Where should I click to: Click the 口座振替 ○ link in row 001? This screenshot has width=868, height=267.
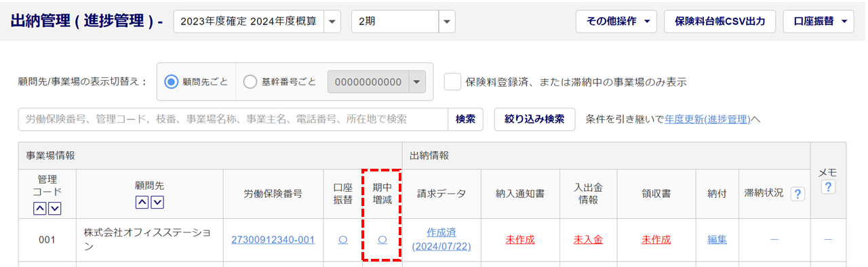pos(343,240)
